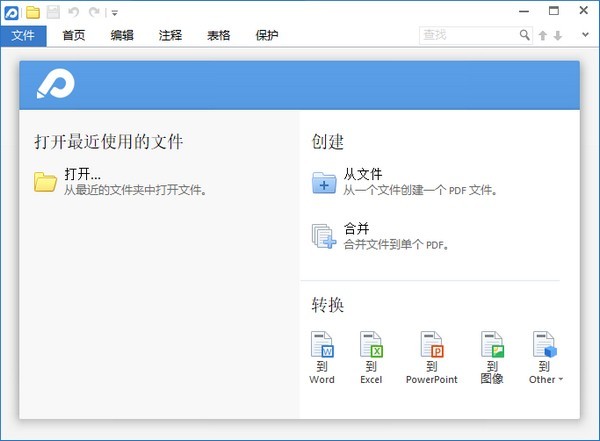This screenshot has height=441, width=600.
Task: Find next result with down arrow
Action: coord(558,36)
